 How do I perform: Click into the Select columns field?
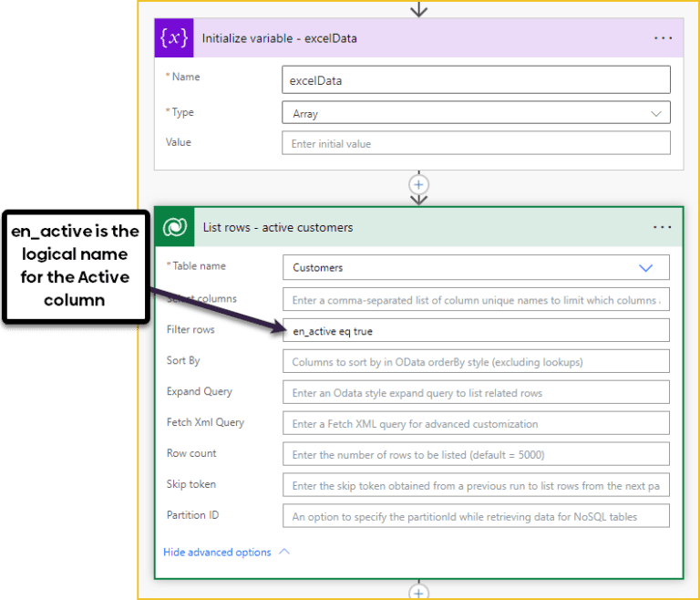pyautogui.click(x=476, y=300)
